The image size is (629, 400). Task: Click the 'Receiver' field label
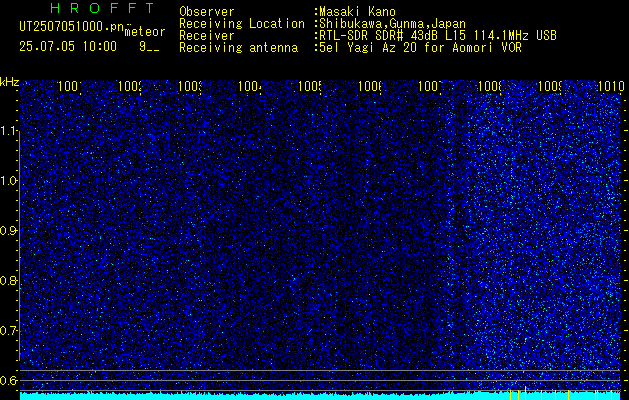207,36
